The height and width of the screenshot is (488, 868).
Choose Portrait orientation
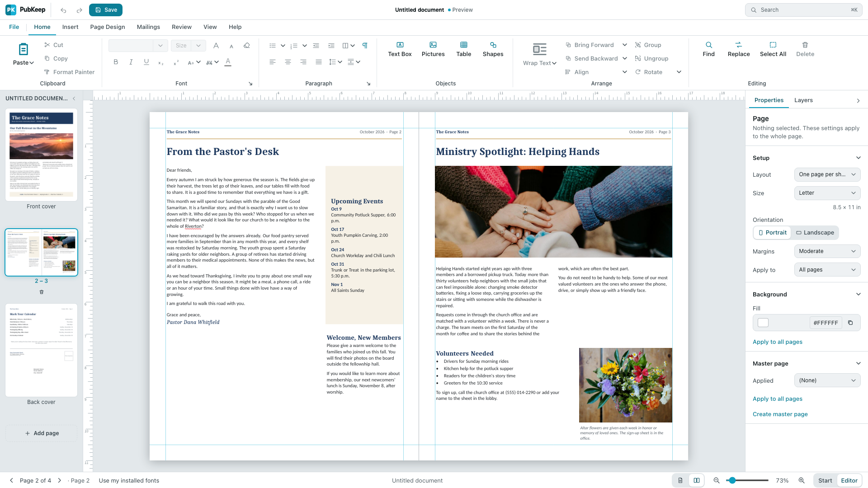click(773, 233)
